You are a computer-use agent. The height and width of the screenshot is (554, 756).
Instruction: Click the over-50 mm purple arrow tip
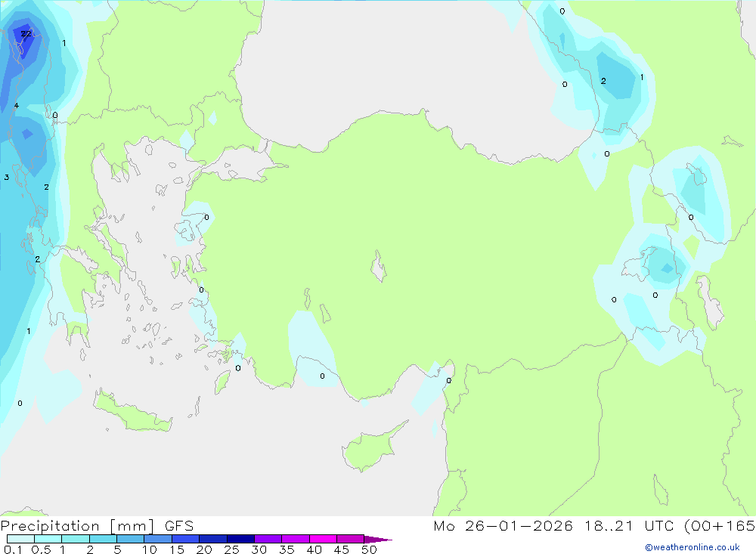[x=377, y=539]
